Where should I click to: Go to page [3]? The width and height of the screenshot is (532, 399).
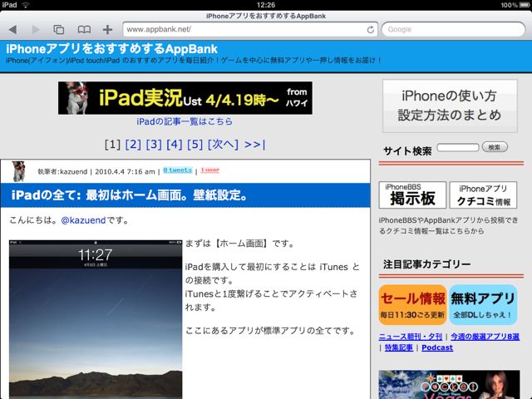coord(154,144)
